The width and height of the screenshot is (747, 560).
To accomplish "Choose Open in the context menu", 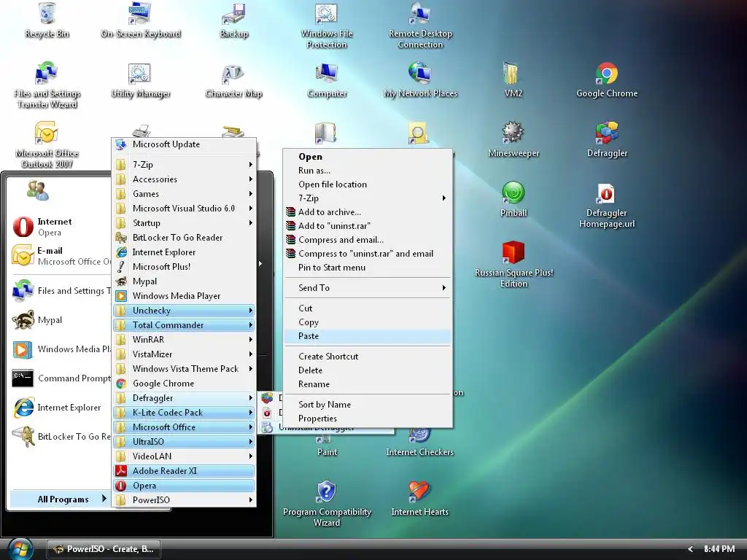I will 368,157.
